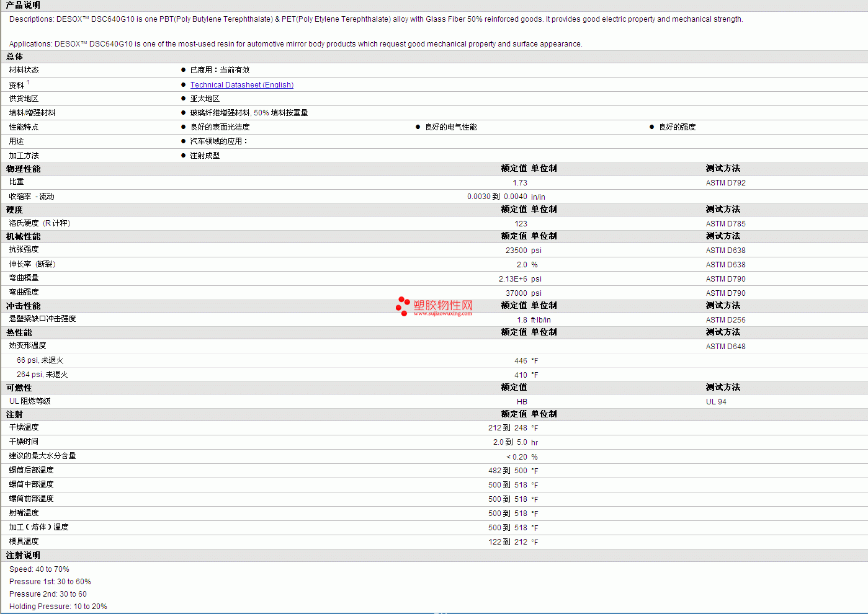The height and width of the screenshot is (614, 868).
Task: Click the 注射说明 section header
Action: [x=23, y=555]
